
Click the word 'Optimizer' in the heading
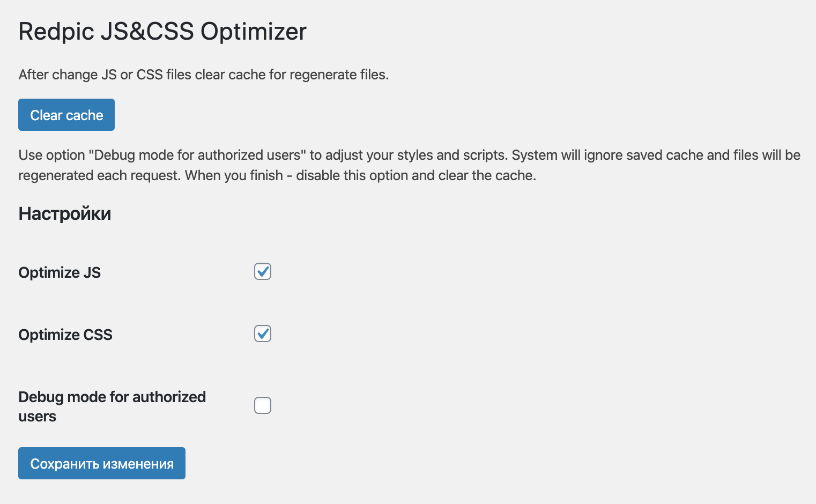[x=254, y=31]
